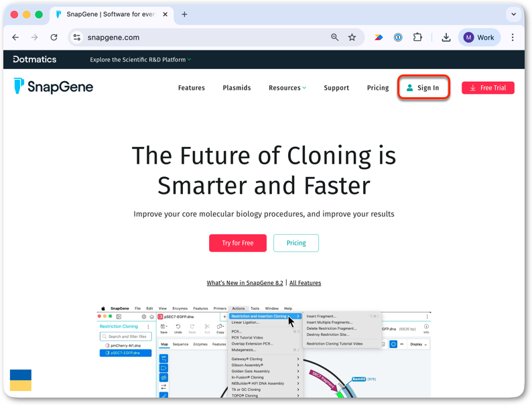
Task: Click the browser forward arrow
Action: coord(35,38)
